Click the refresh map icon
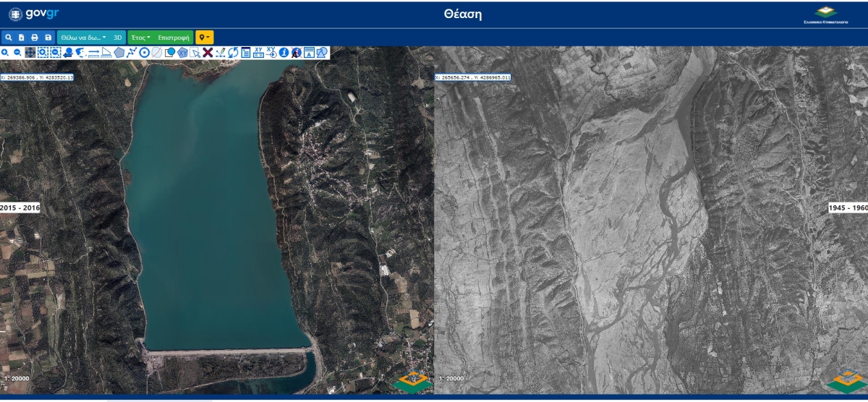 click(233, 53)
